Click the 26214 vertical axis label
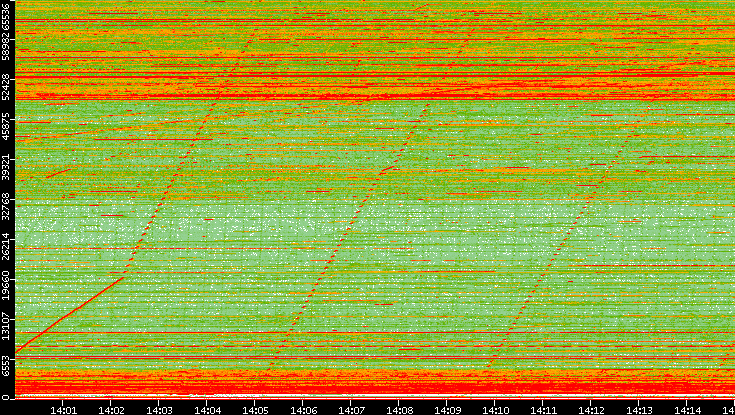This screenshot has height=415, width=735. [5, 246]
